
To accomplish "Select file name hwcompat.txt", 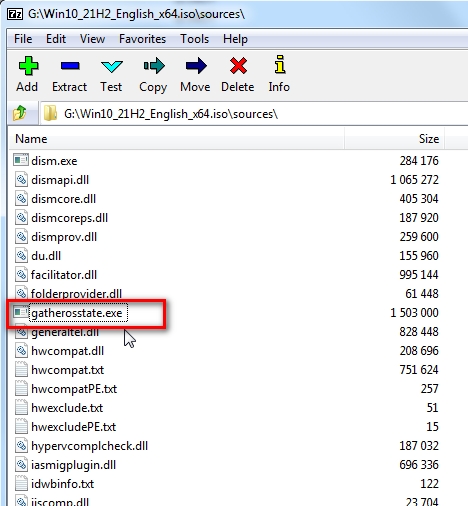I will pos(67,370).
